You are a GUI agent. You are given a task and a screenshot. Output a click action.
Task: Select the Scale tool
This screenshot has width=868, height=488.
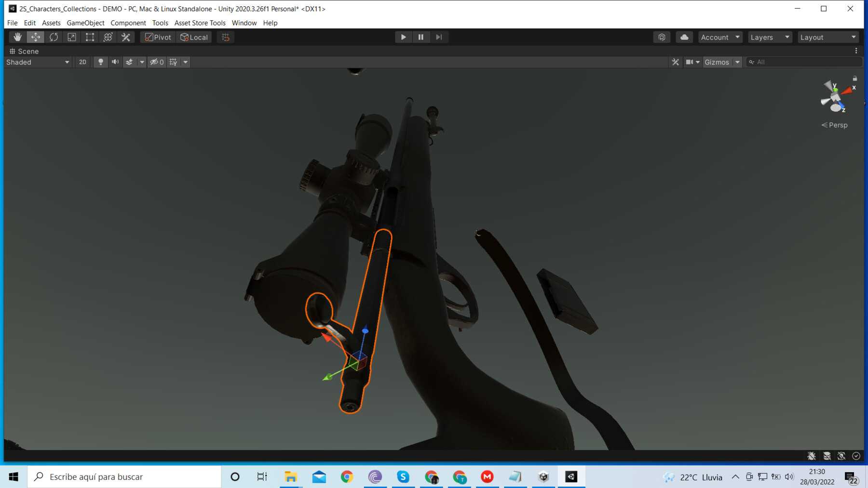pyautogui.click(x=72, y=37)
